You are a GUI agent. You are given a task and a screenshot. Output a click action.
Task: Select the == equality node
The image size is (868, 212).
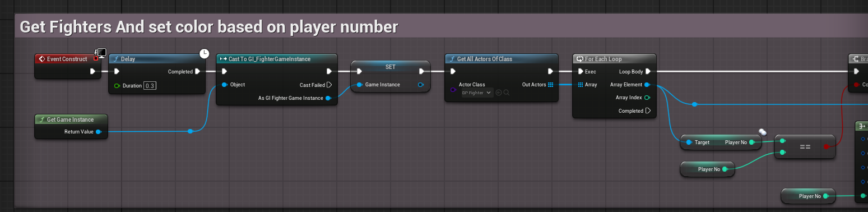point(805,147)
